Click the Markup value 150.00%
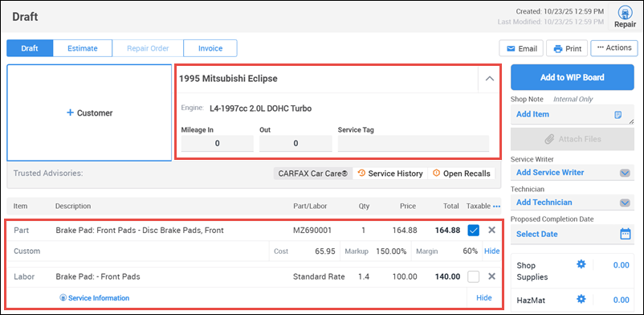The height and width of the screenshot is (315, 644). pyautogui.click(x=391, y=251)
